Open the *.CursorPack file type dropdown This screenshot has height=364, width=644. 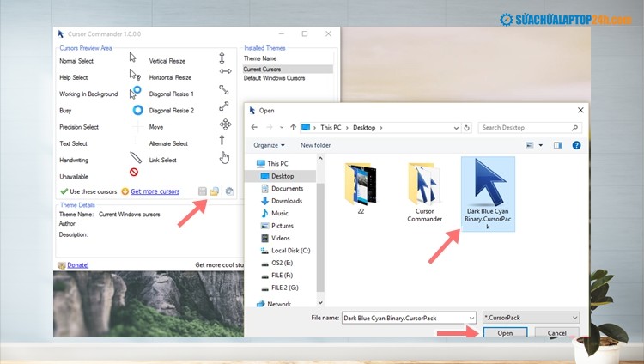(532, 318)
